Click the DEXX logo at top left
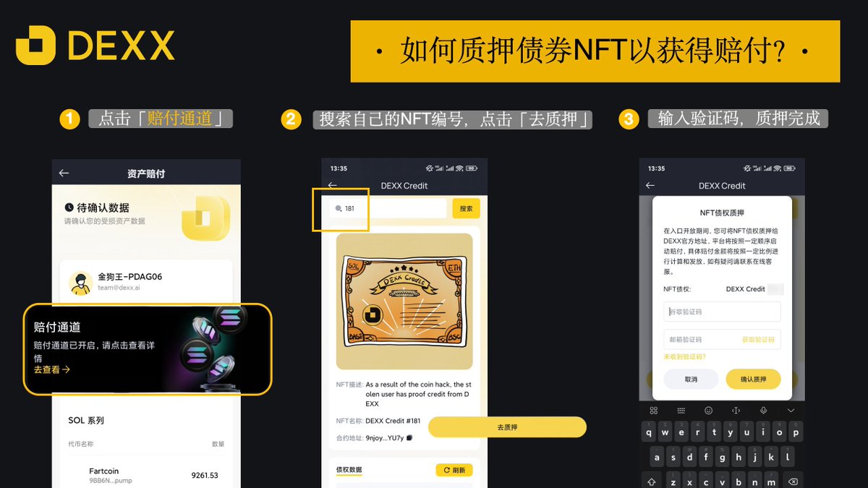Screen dimensions: 868x488 coord(95,46)
